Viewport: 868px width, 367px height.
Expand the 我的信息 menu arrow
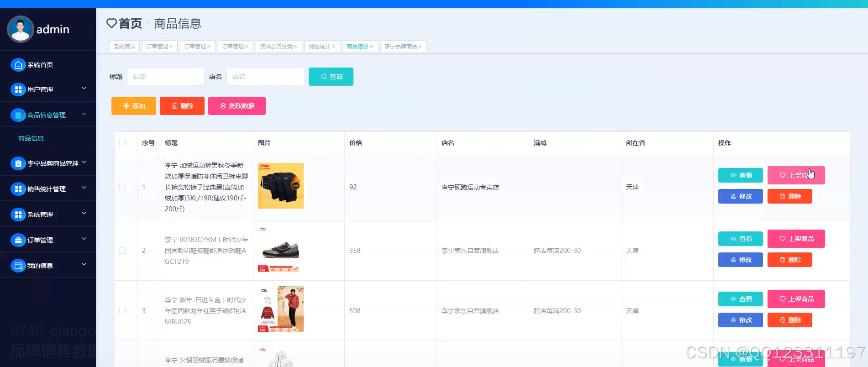point(84,264)
